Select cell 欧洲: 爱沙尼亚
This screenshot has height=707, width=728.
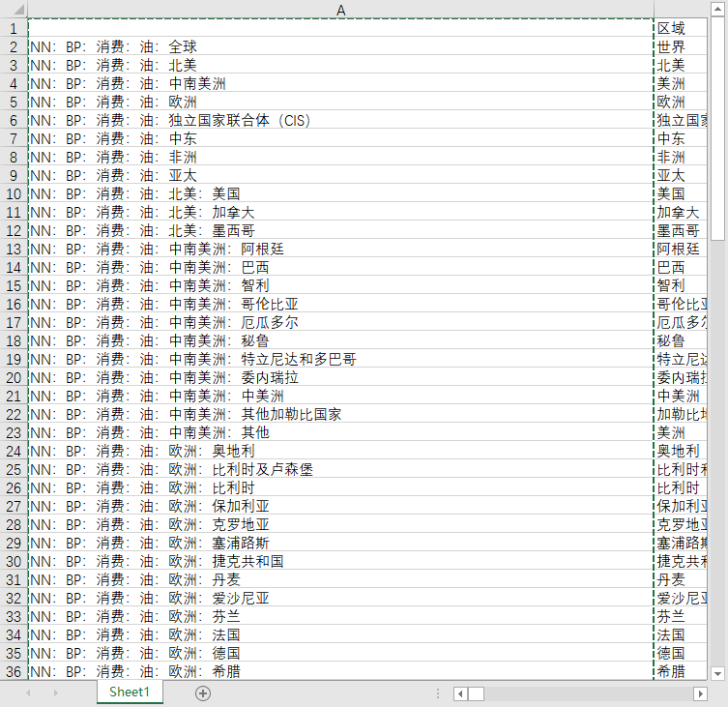pyautogui.click(x=340, y=599)
